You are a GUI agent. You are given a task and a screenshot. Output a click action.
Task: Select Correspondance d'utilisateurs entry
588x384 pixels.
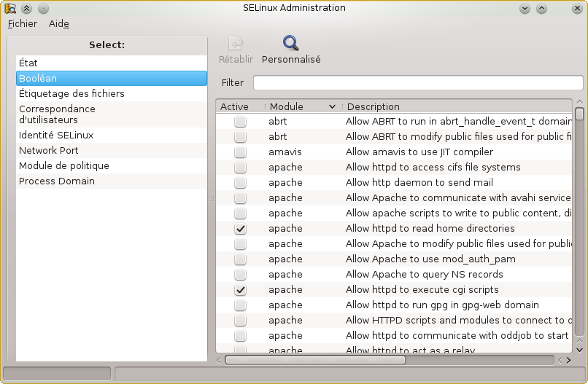pos(112,114)
